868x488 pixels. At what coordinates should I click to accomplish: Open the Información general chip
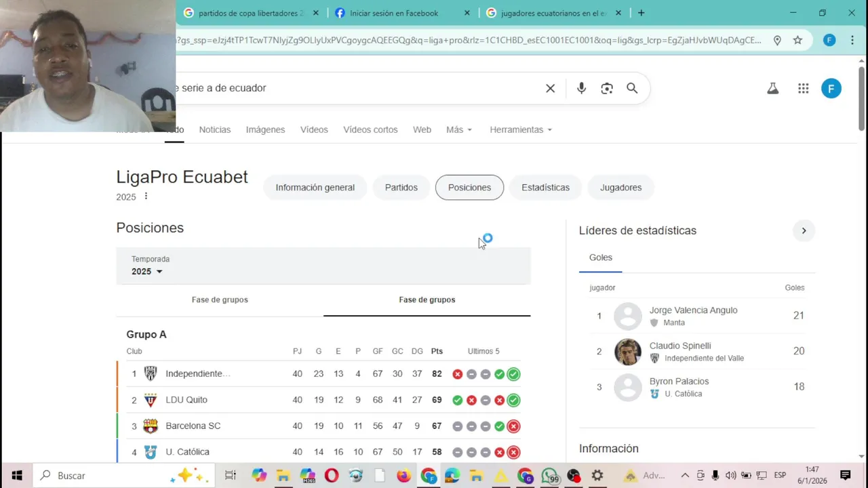click(x=315, y=188)
